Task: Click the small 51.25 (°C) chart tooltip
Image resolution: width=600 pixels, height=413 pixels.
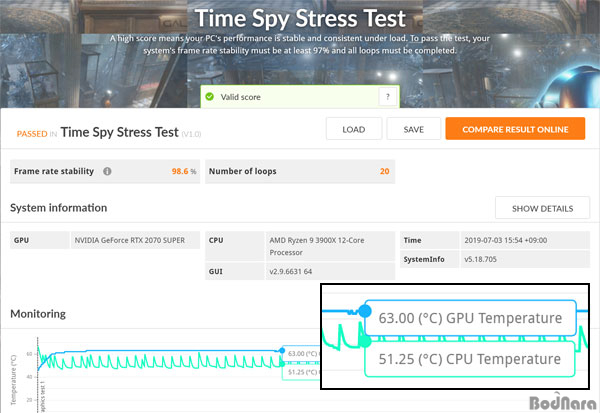Action: [x=302, y=372]
